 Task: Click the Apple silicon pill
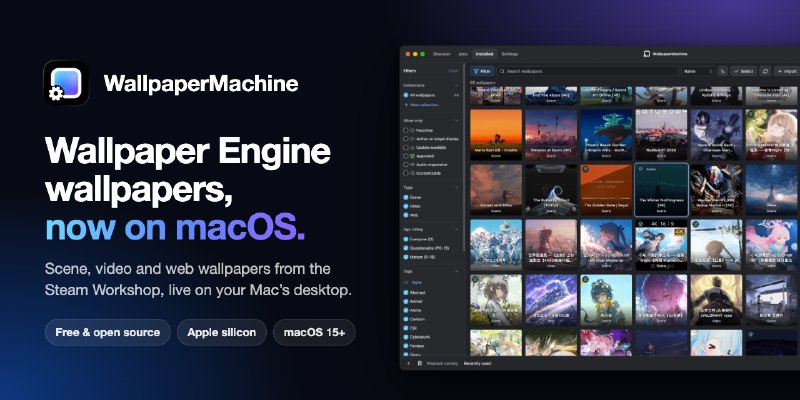click(221, 333)
